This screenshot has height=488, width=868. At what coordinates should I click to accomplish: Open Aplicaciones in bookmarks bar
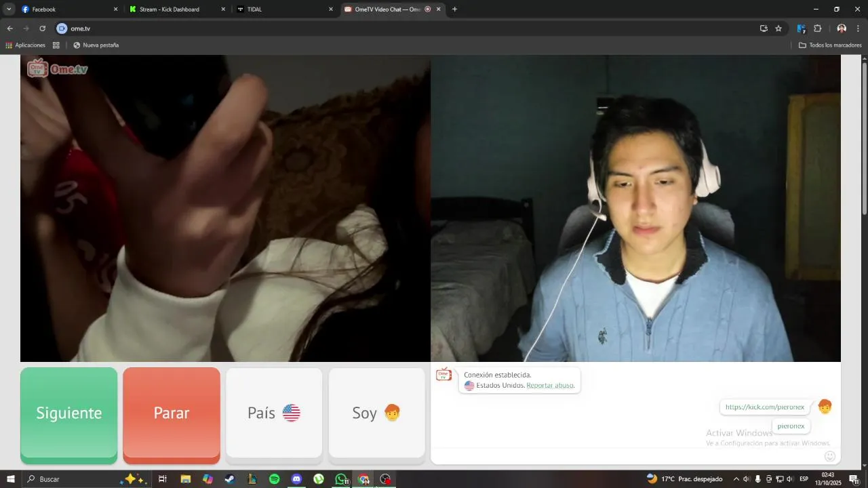click(x=25, y=45)
